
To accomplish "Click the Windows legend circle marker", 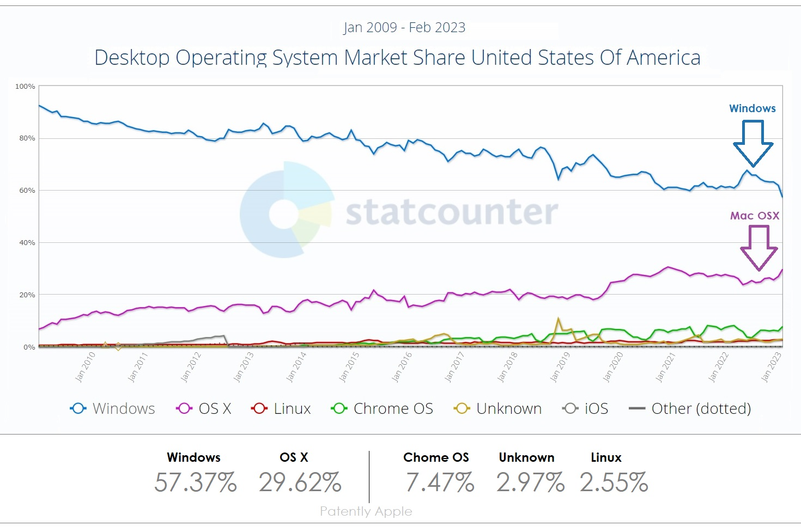I will click(78, 408).
